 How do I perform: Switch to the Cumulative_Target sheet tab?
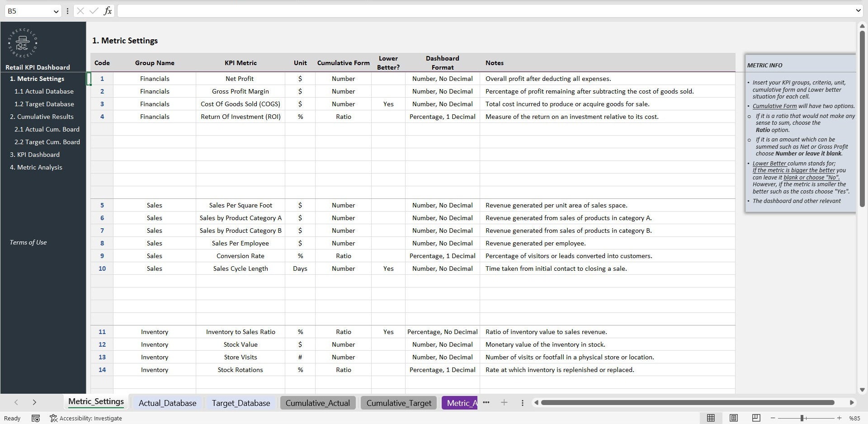point(399,403)
